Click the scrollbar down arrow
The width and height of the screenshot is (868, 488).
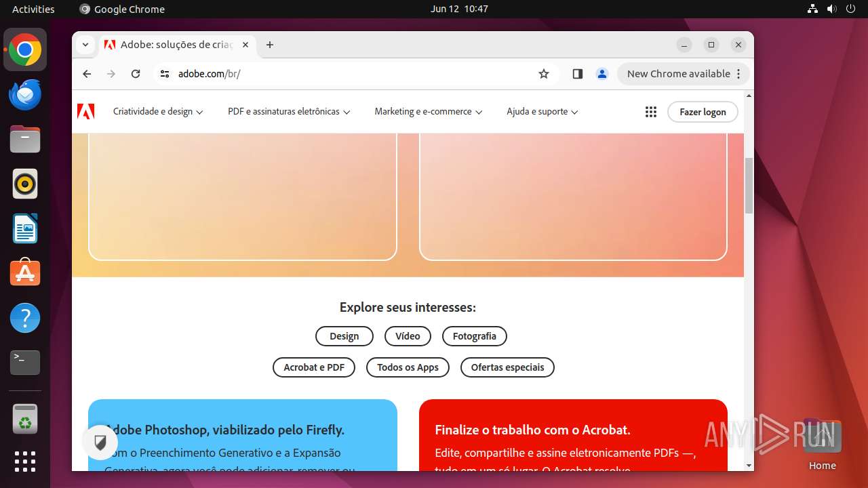[749, 466]
